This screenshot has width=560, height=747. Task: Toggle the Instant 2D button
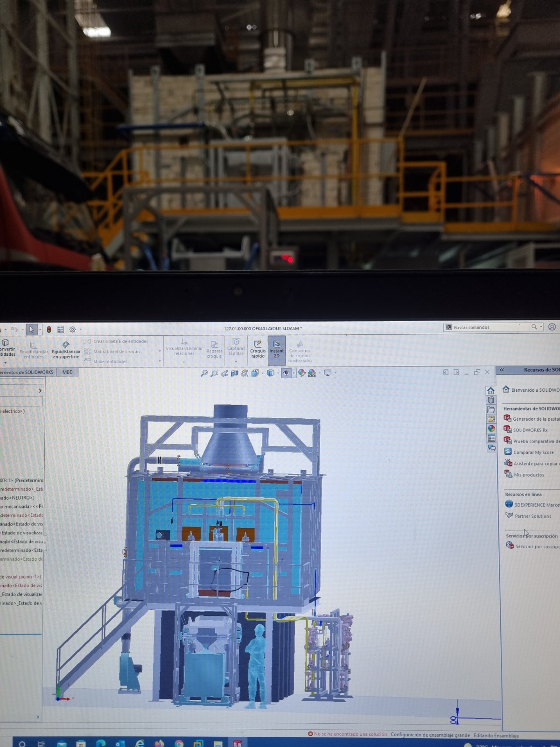[x=276, y=349]
